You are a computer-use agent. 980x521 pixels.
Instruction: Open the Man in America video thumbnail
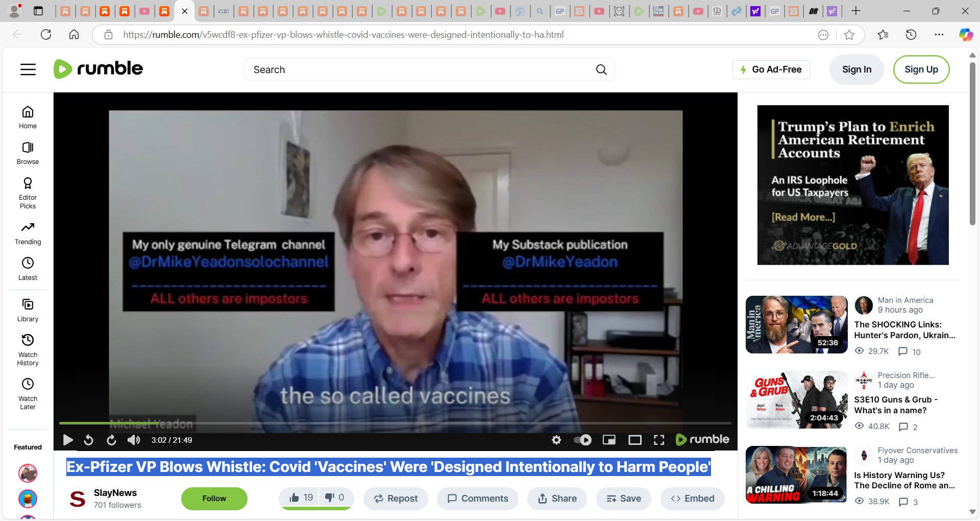click(x=796, y=325)
